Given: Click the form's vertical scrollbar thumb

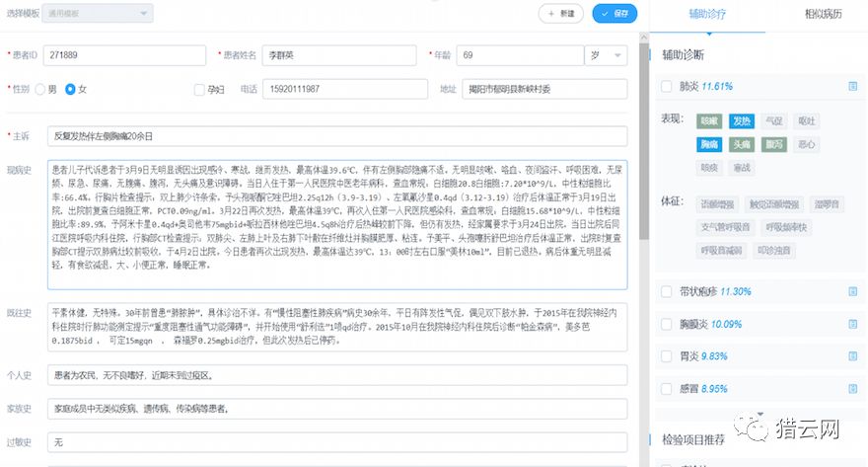Looking at the screenshot, I should 644,141.
